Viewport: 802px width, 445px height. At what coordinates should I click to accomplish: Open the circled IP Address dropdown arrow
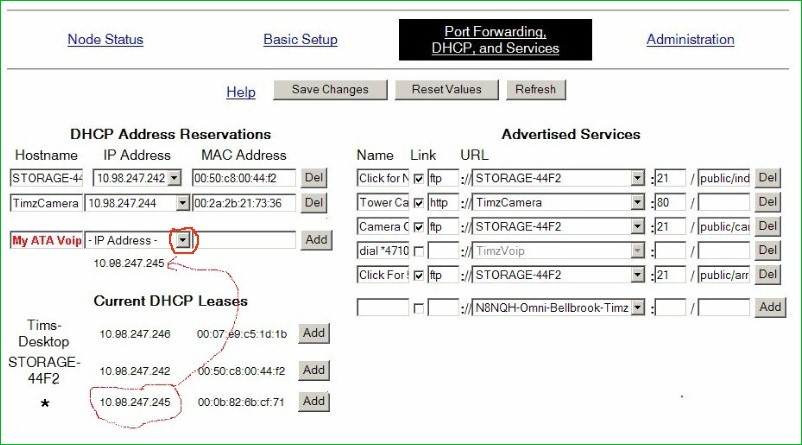click(x=182, y=240)
